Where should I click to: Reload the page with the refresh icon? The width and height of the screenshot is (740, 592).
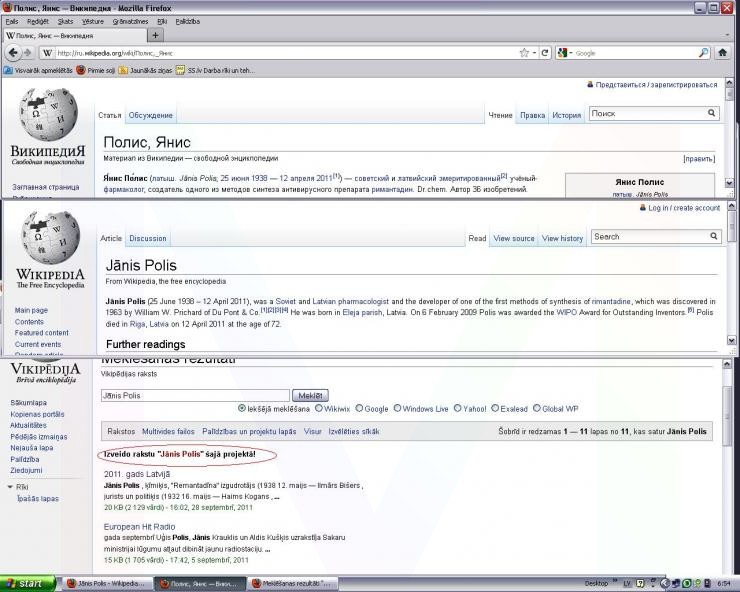[545, 53]
